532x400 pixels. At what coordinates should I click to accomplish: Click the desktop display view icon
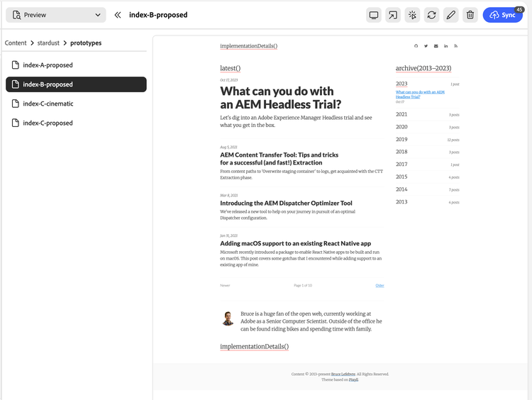(374, 15)
